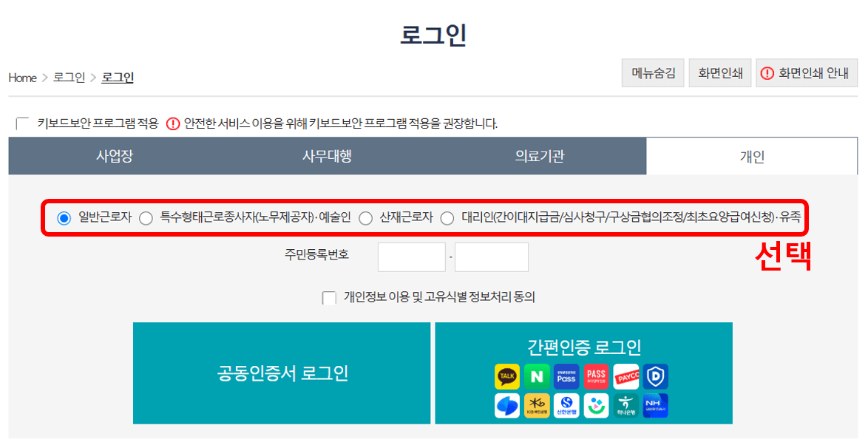
Task: Click the 화면인쇄 button
Action: point(719,72)
